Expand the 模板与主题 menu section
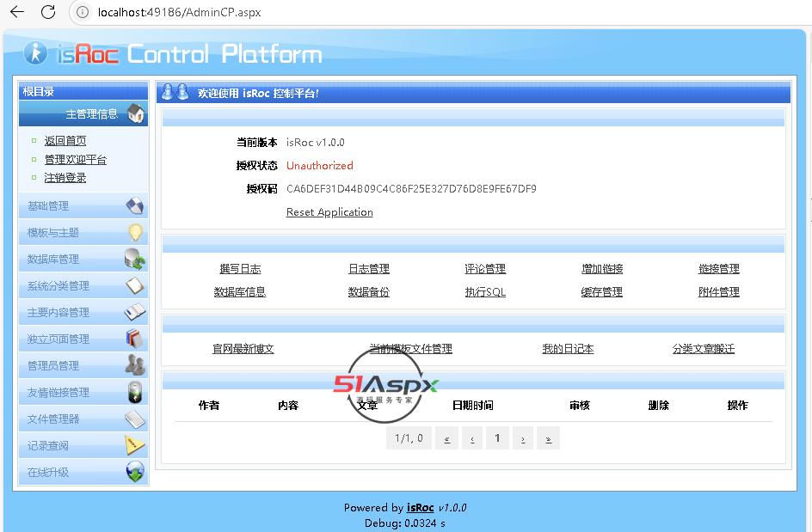Screen dimensions: 812x532 83,232
